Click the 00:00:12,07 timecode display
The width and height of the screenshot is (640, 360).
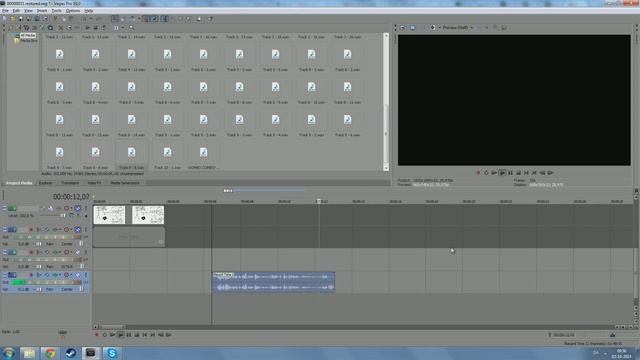[71, 197]
